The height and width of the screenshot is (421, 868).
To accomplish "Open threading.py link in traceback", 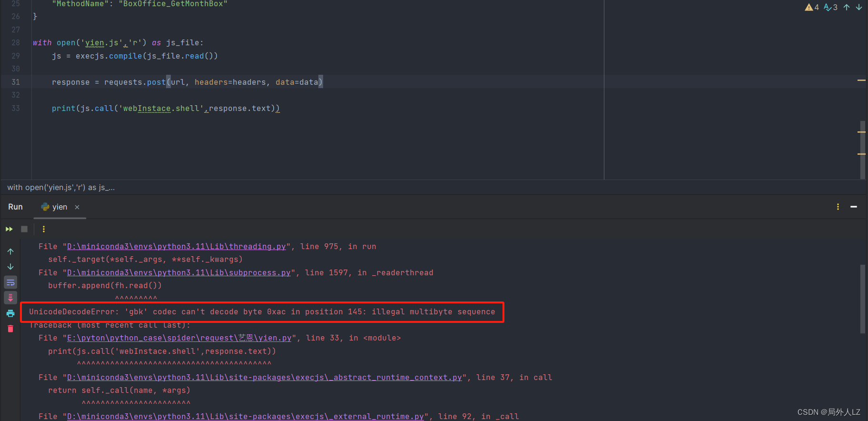I will coord(177,246).
